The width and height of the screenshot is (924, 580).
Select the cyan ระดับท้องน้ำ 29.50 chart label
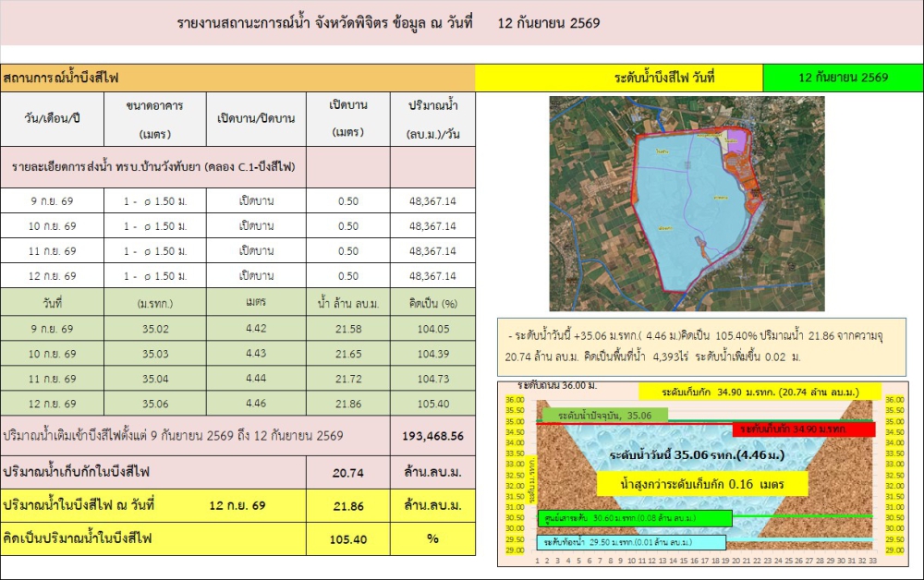(630, 542)
